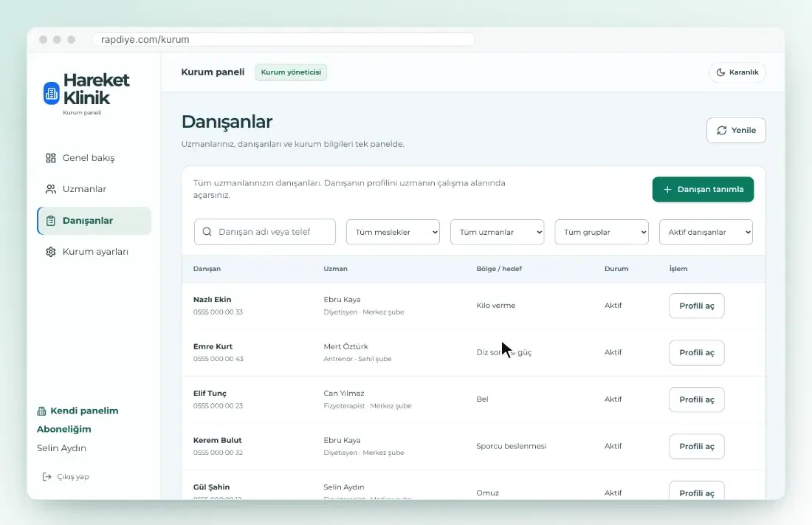The image size is (812, 525).
Task: Expand the Tüm meslekler dropdown
Action: point(393,232)
